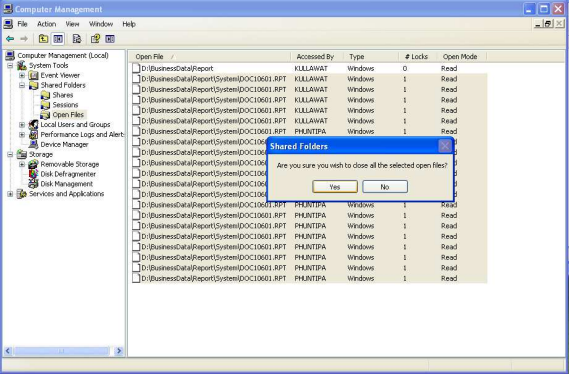The image size is (571, 374).
Task: Click the Local Users and Groups icon
Action: [34, 125]
